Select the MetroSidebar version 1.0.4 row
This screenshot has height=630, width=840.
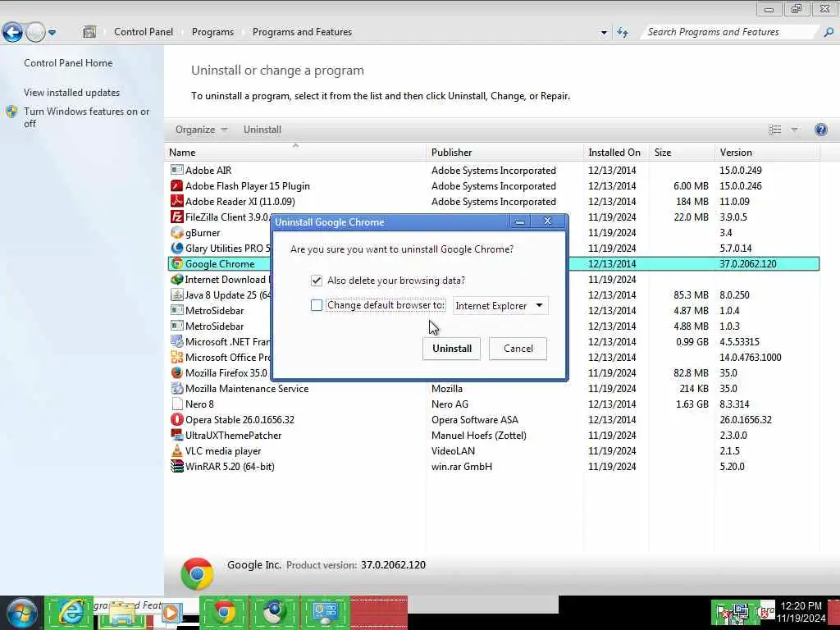(x=492, y=310)
